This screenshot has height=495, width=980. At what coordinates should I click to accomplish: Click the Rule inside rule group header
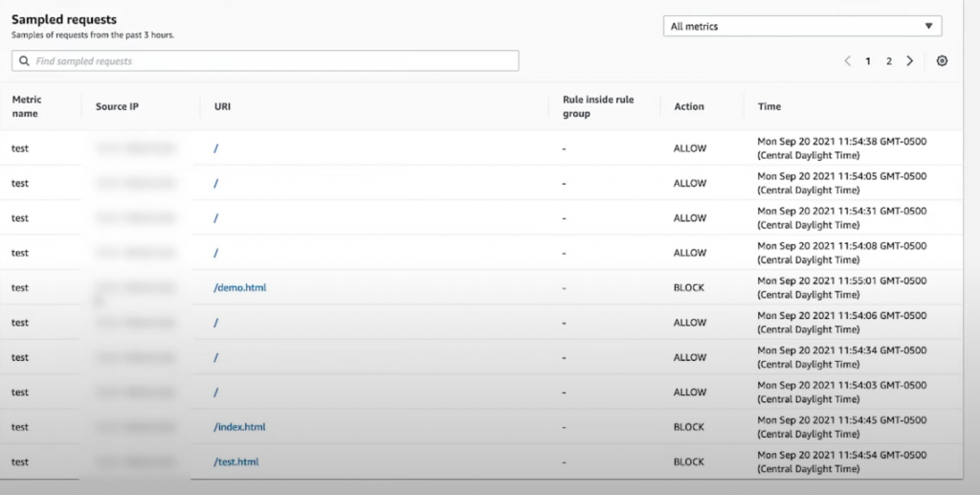[x=598, y=106]
